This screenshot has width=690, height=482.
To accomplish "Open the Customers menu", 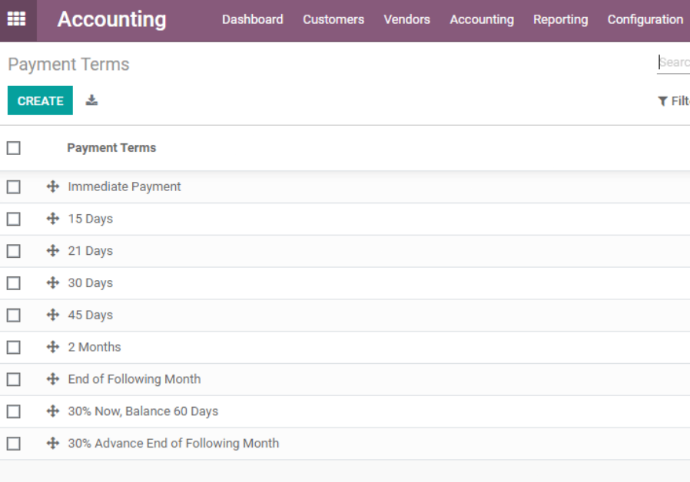I will click(x=334, y=19).
